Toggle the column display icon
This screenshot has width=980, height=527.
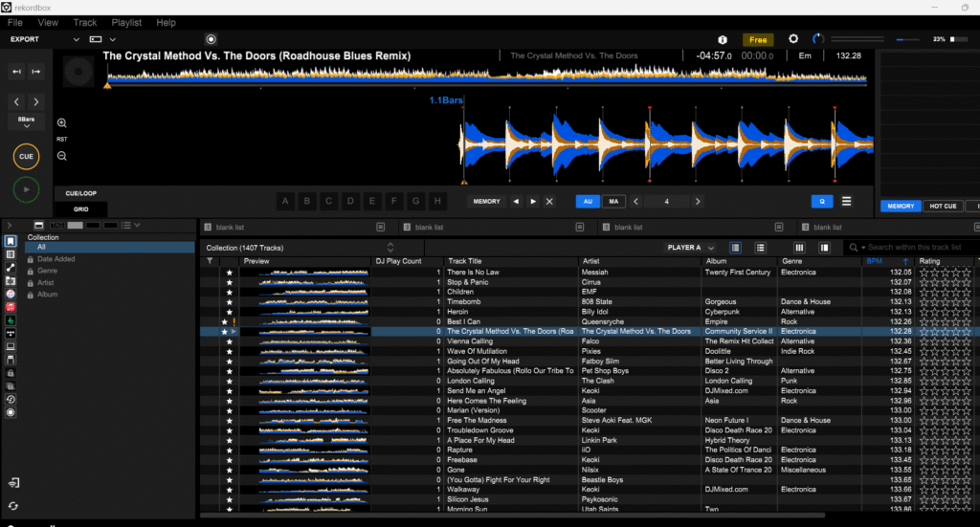tap(799, 248)
